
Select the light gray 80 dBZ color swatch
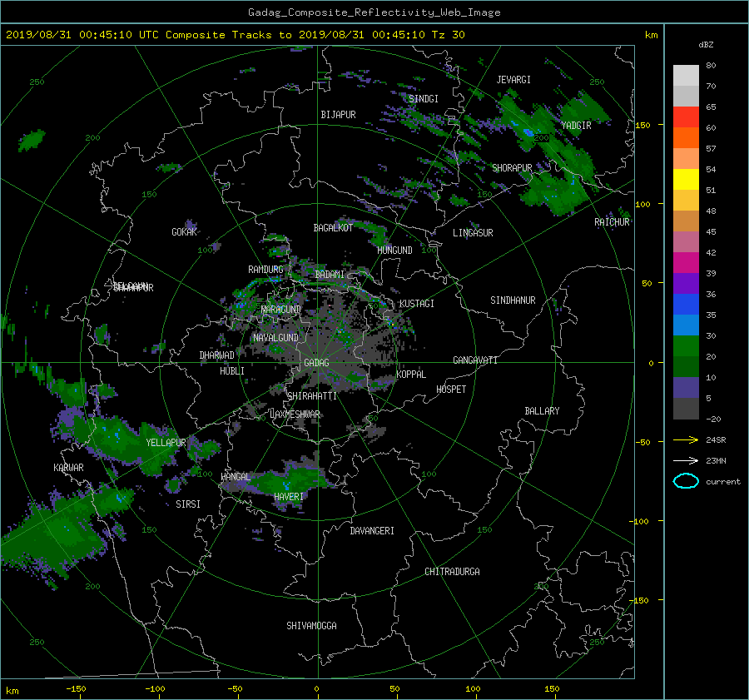point(686,75)
